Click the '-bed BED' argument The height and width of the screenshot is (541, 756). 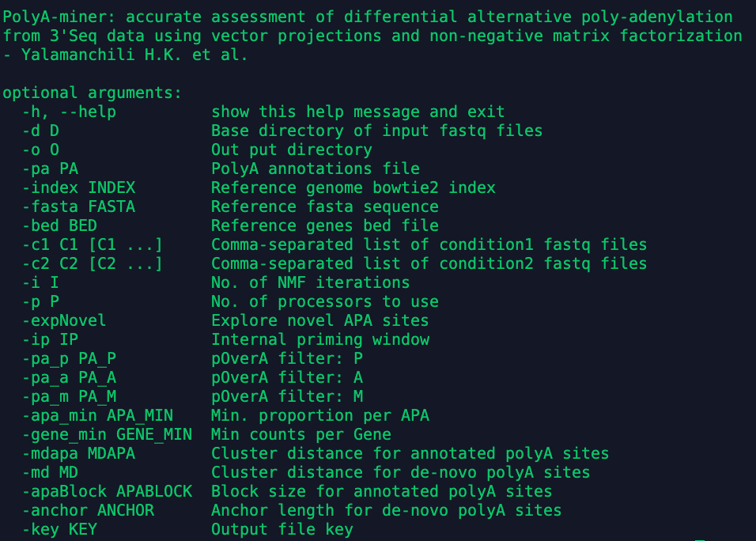pos(60,225)
